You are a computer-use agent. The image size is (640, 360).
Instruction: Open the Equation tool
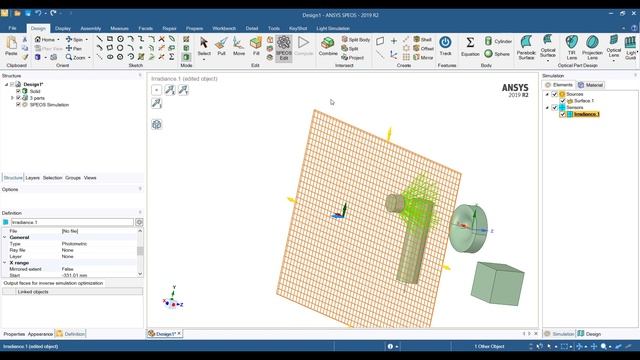coord(470,46)
